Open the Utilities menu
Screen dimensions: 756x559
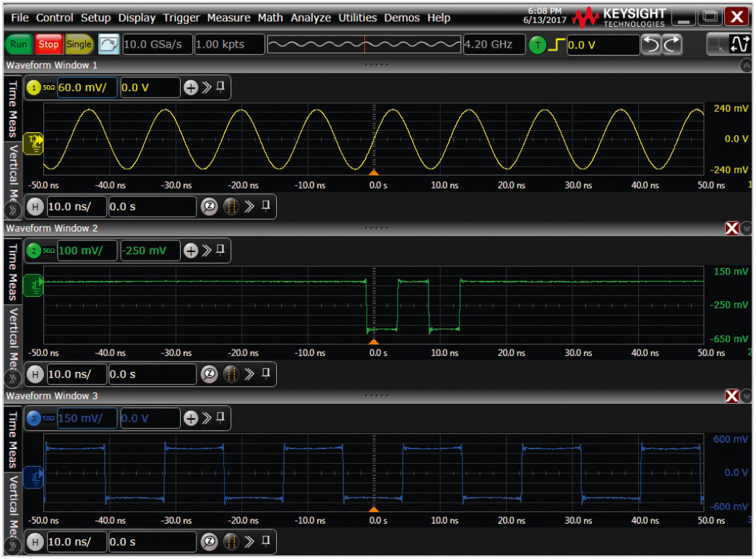point(357,18)
